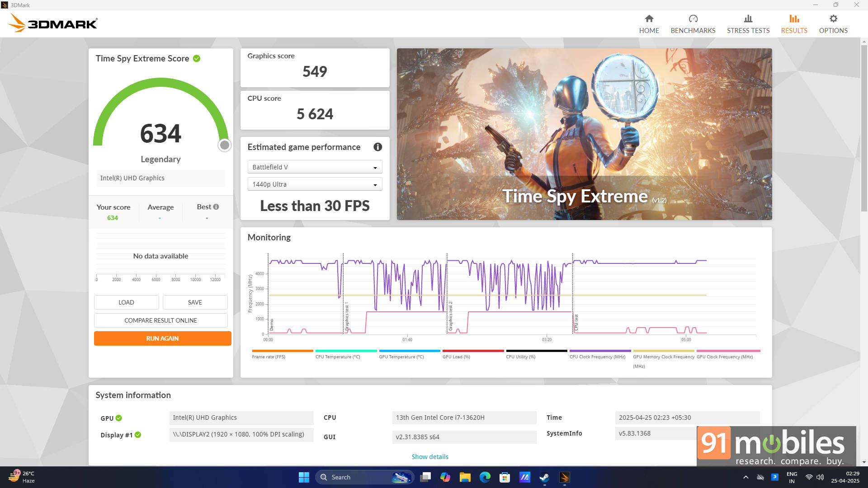868x488 pixels.
Task: Click the Display #1 green check icon
Action: click(138, 435)
